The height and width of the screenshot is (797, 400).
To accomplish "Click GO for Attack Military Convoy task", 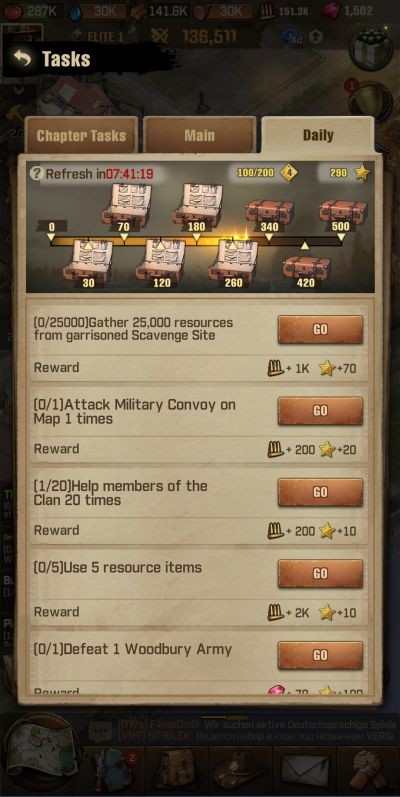I will click(x=320, y=411).
